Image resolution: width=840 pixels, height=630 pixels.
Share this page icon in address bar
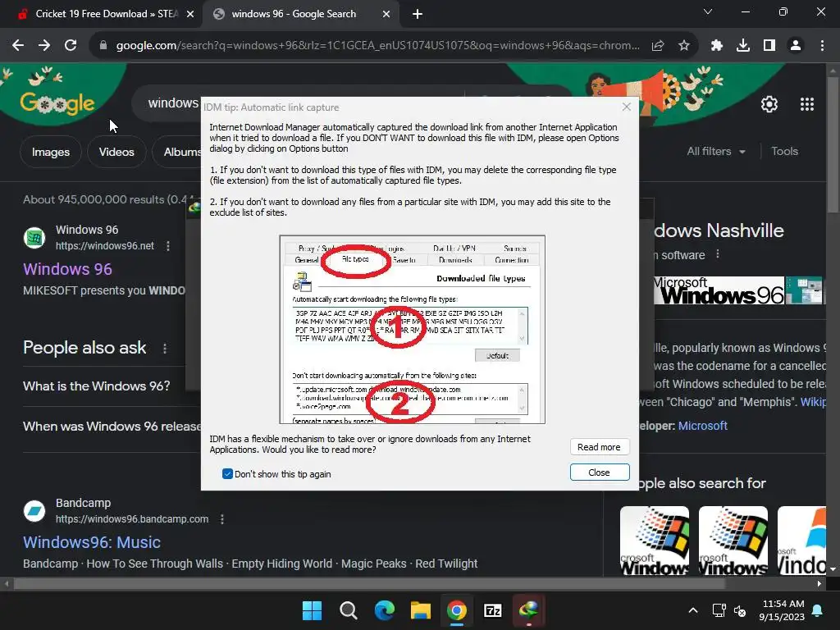(x=658, y=46)
